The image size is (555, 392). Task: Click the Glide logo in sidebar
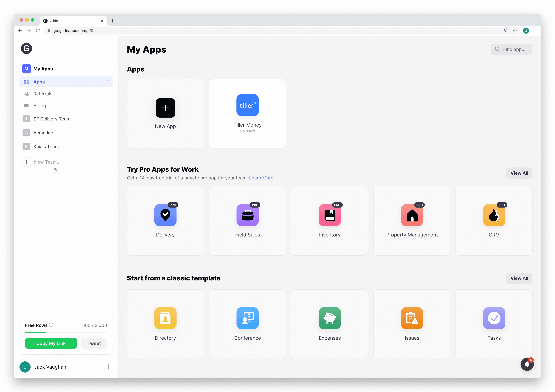click(26, 49)
